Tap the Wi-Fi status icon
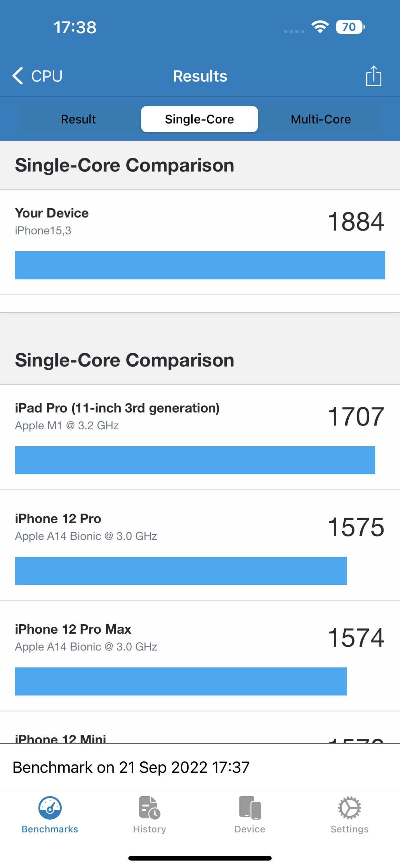The height and width of the screenshot is (868, 400). click(x=320, y=27)
